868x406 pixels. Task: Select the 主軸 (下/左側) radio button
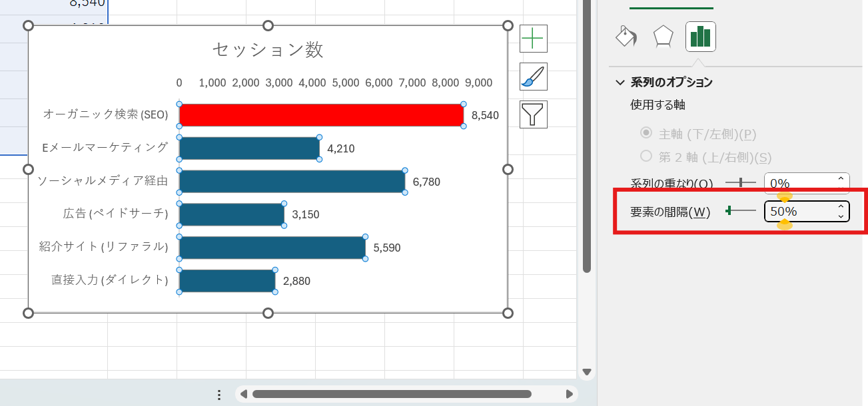[x=645, y=132]
